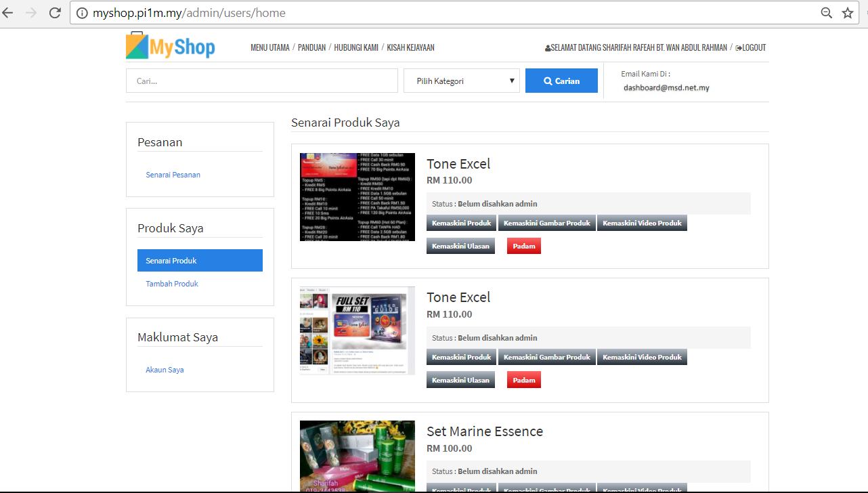The width and height of the screenshot is (868, 493).
Task: Click Kemaskini Gambar Produk for first product
Action: [546, 223]
